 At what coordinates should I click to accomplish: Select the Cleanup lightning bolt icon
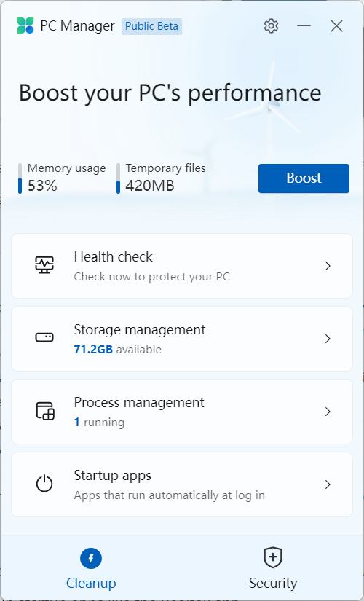(91, 559)
